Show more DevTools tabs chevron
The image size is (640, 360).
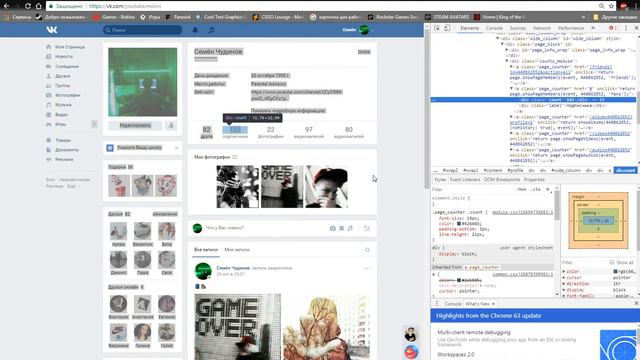[593, 28]
